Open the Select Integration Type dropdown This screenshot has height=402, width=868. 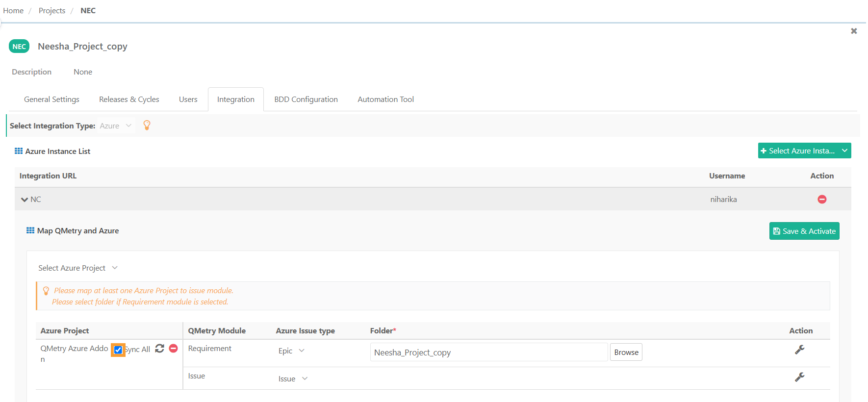(116, 126)
